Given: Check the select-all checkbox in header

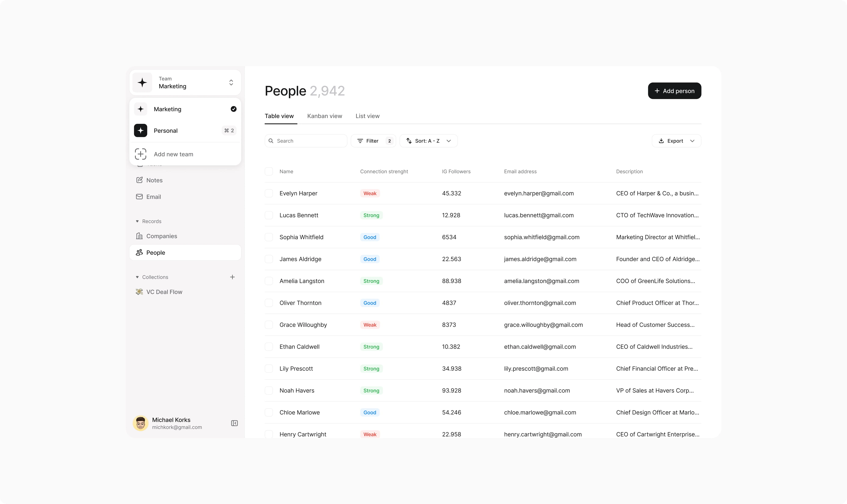Looking at the screenshot, I should (x=269, y=171).
